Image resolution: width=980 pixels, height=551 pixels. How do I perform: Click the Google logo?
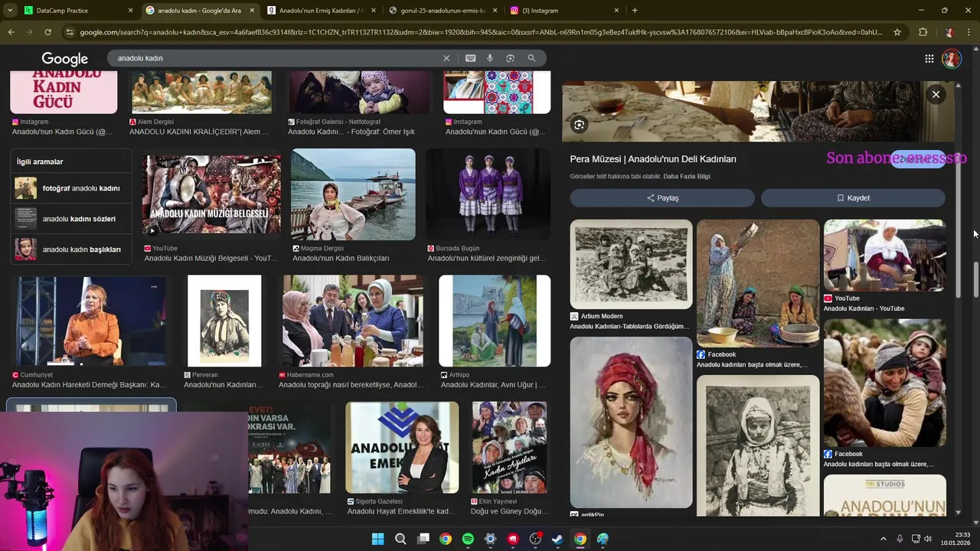coord(64,59)
